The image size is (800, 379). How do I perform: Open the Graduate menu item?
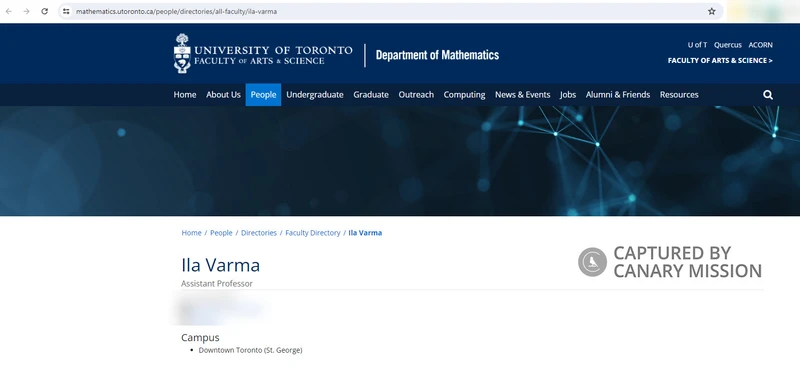point(371,95)
